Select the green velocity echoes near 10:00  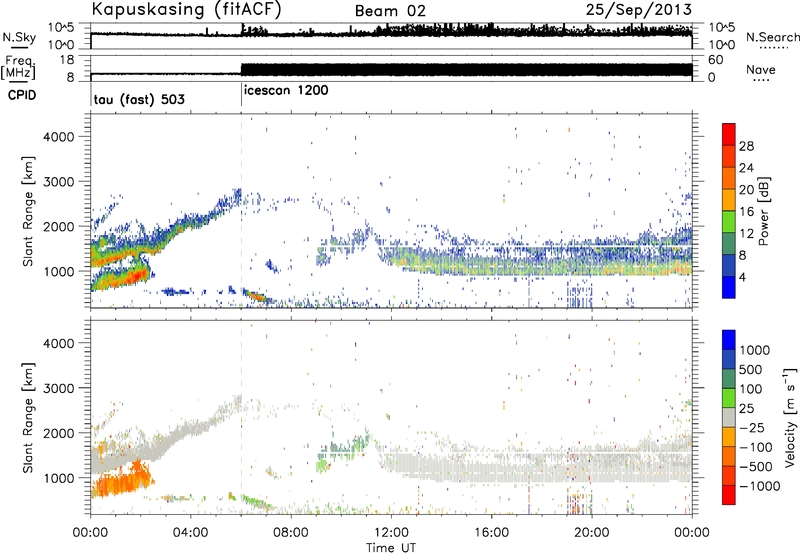[x=344, y=450]
